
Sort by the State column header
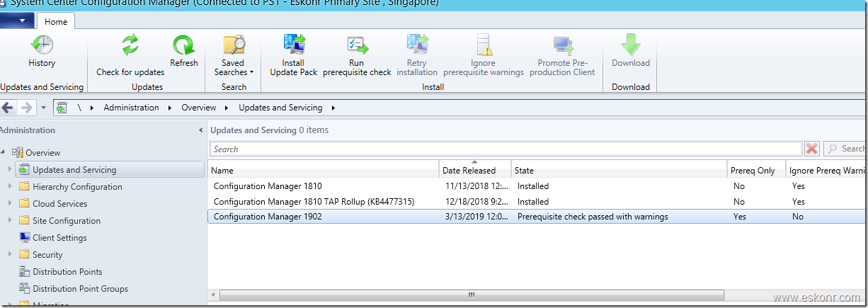pos(619,170)
